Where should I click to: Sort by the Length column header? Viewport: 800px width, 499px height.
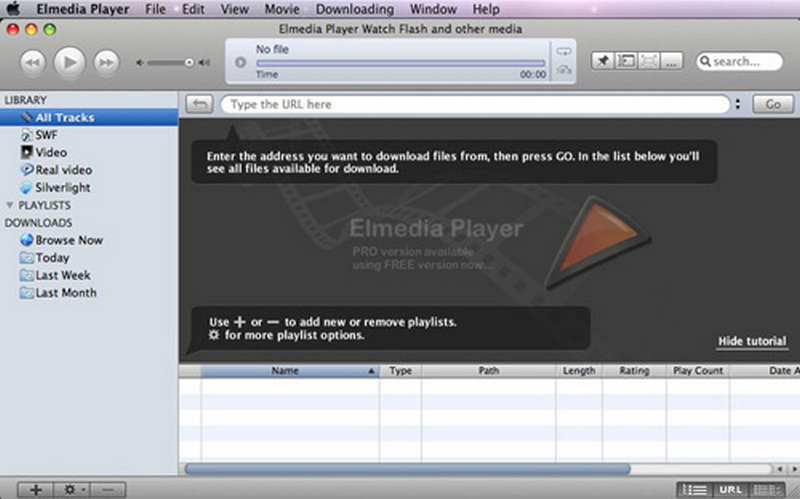tap(579, 371)
